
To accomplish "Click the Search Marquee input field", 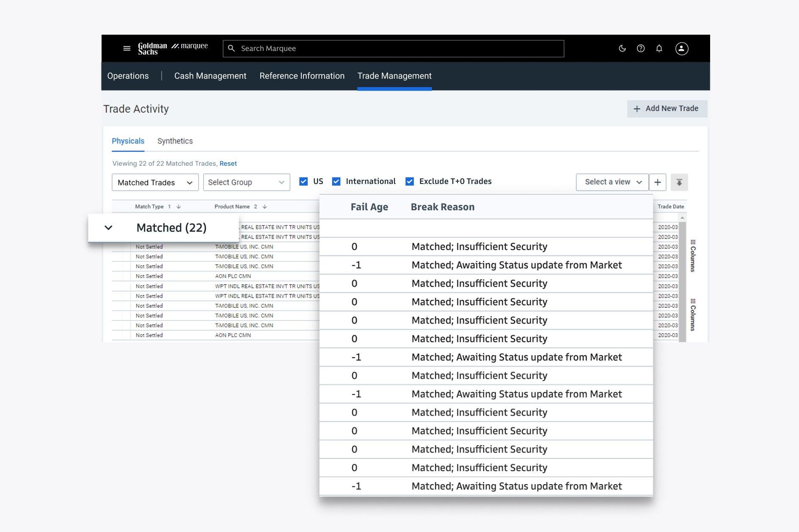I will [x=394, y=49].
